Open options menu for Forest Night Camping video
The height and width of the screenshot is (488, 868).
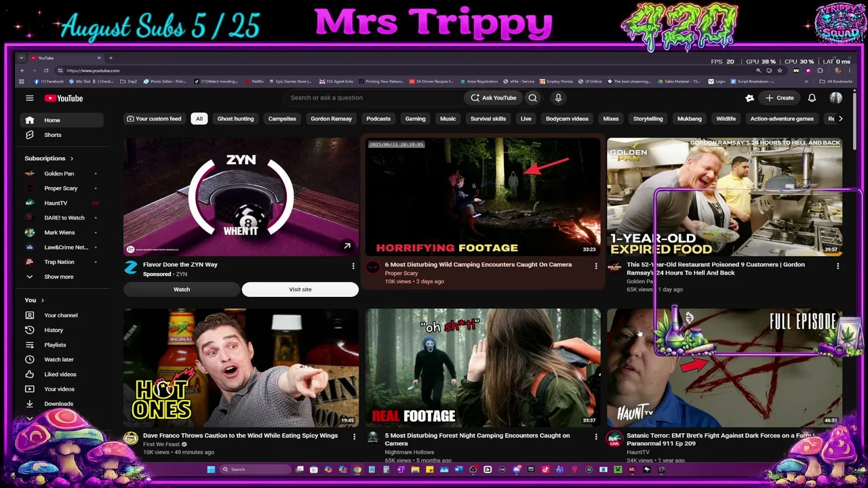(596, 436)
